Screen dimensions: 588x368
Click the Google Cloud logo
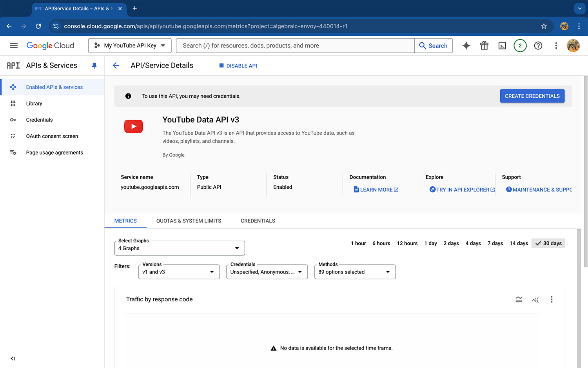[x=50, y=46]
